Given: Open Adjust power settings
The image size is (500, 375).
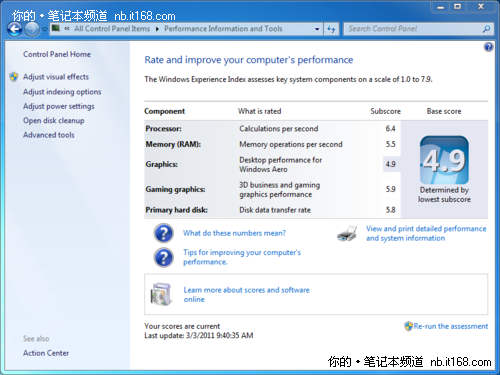Looking at the screenshot, I should (59, 106).
